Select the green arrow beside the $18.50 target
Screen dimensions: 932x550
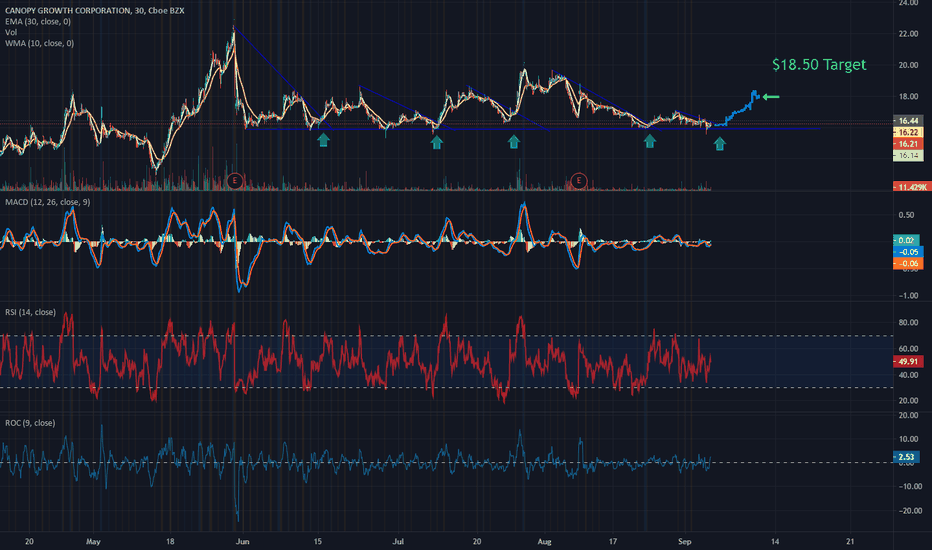(x=771, y=97)
